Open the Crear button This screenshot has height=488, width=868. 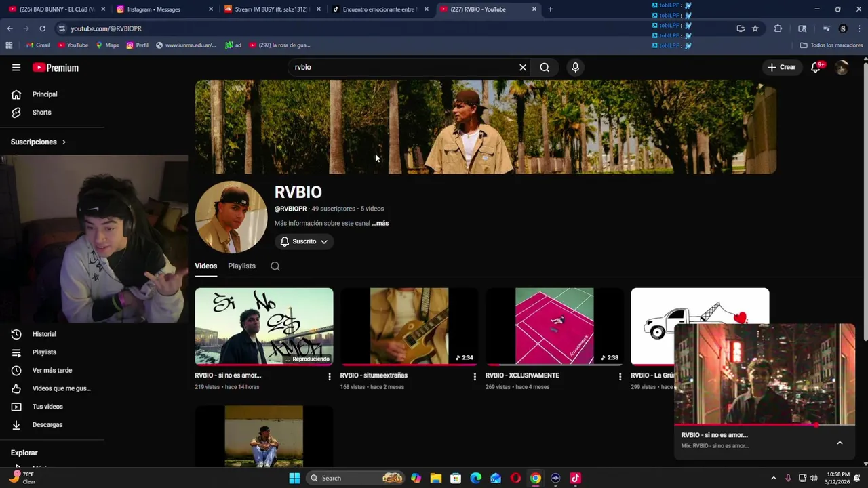coord(781,67)
